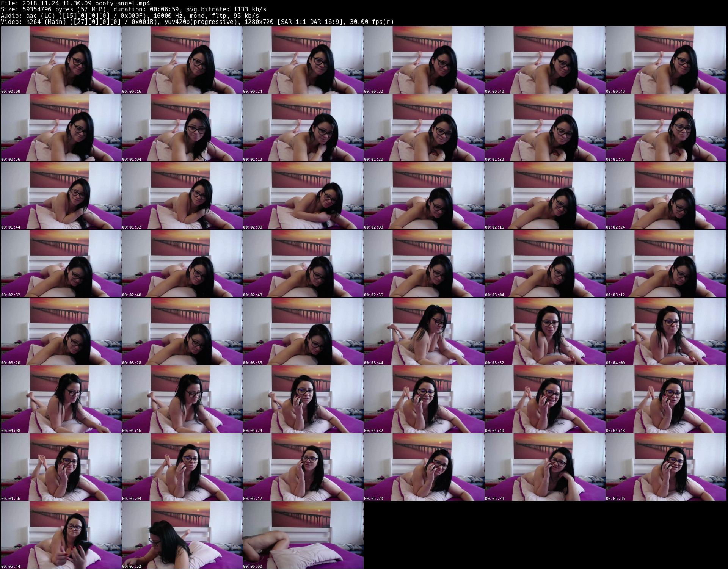This screenshot has height=569, width=728.
Task: Click the 'Video: h264 (Main)' info line
Action: click(x=197, y=22)
